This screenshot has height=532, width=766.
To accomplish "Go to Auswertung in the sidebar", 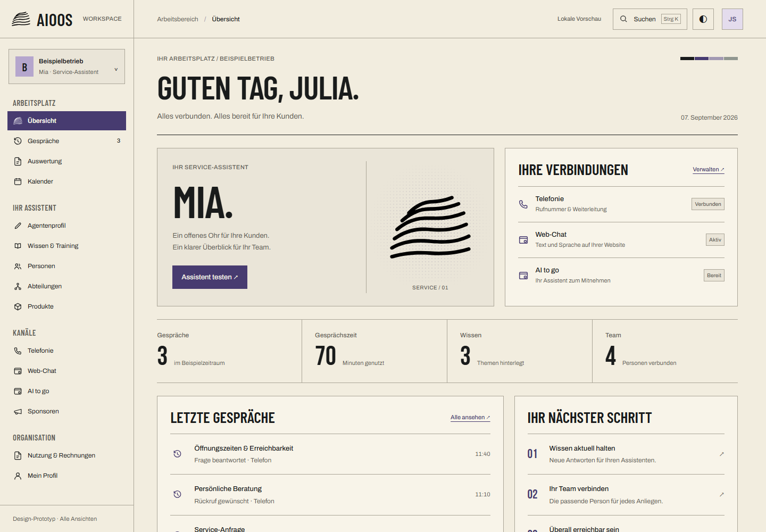I will pyautogui.click(x=66, y=161).
